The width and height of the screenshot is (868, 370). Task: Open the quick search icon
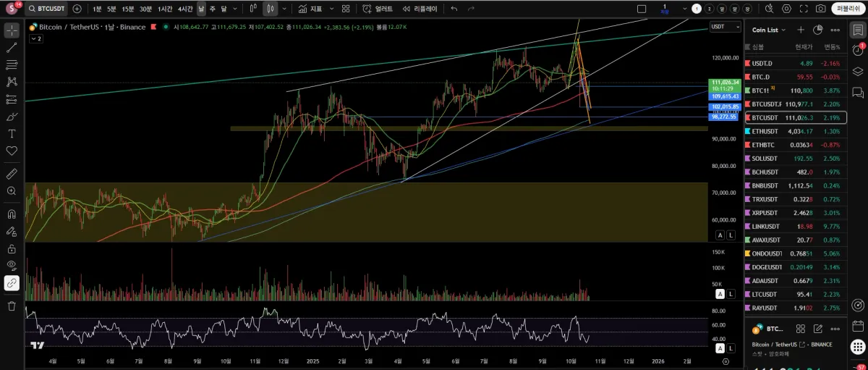769,9
